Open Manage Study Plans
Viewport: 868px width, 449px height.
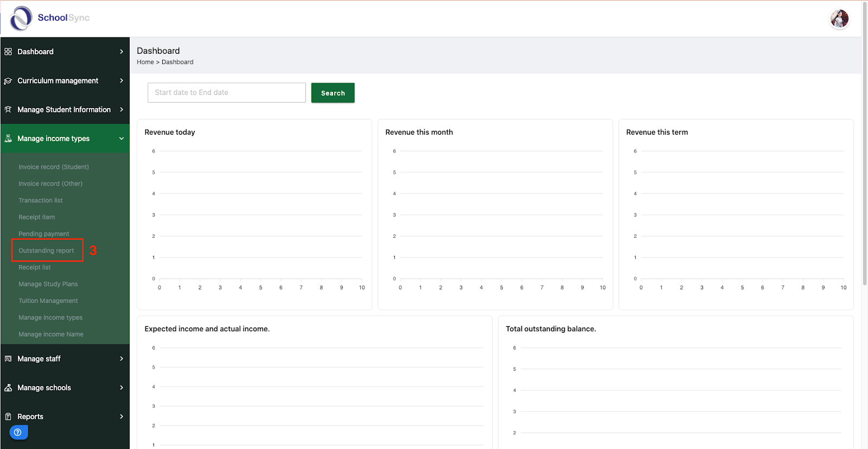tap(48, 284)
